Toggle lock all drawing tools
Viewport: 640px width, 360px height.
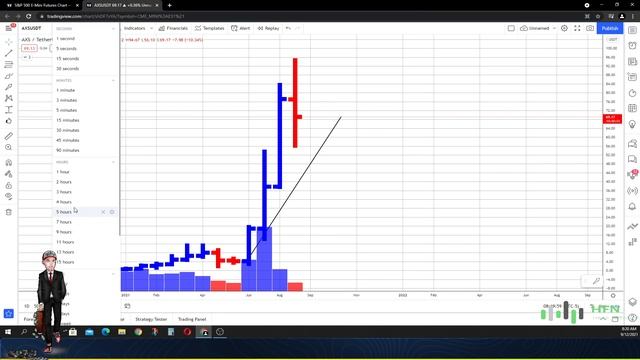pyautogui.click(x=9, y=185)
